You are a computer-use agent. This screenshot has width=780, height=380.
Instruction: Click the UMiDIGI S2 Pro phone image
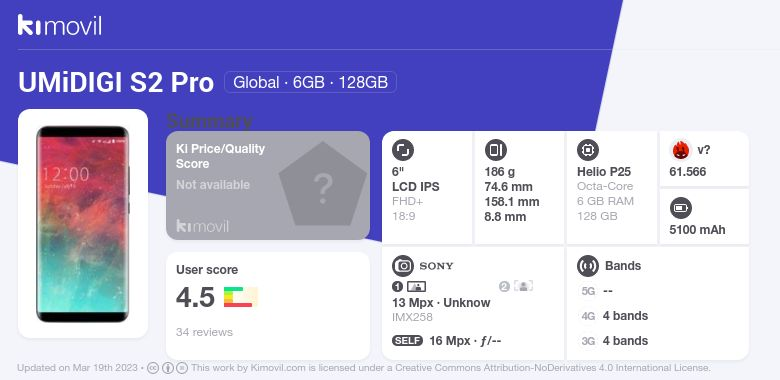83,224
